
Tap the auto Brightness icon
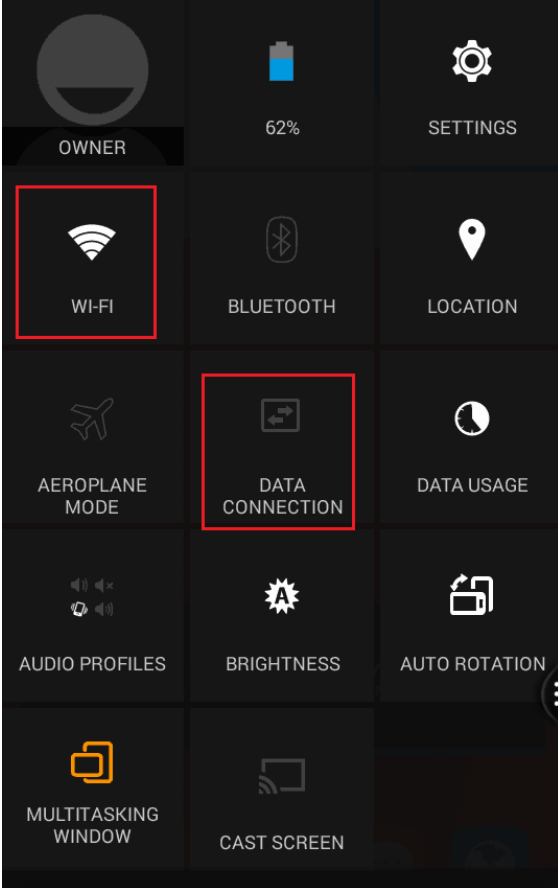tap(282, 596)
